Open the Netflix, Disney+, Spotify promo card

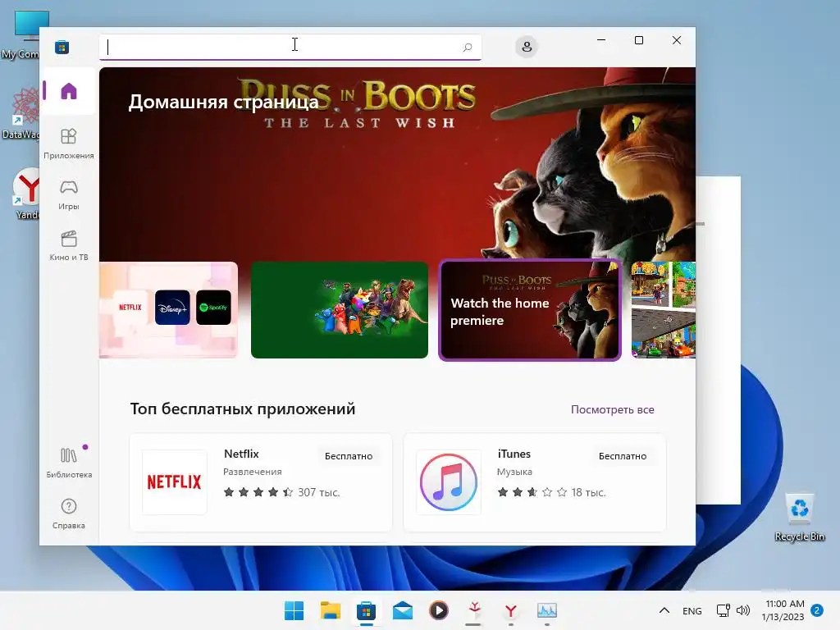[168, 309]
